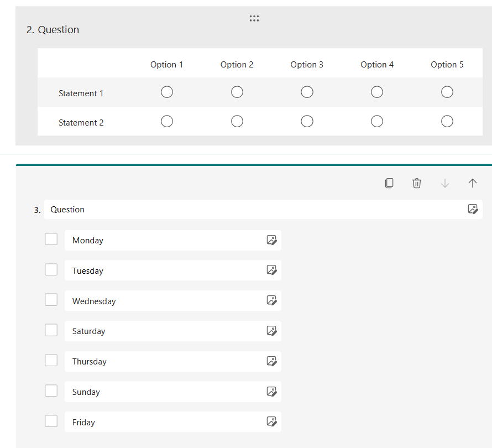Select Option 1 radio for Statement 1
The width and height of the screenshot is (492, 448).
(166, 92)
